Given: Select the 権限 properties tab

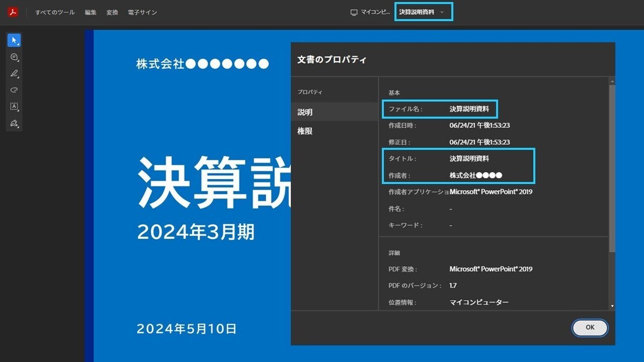Looking at the screenshot, I should point(335,131).
